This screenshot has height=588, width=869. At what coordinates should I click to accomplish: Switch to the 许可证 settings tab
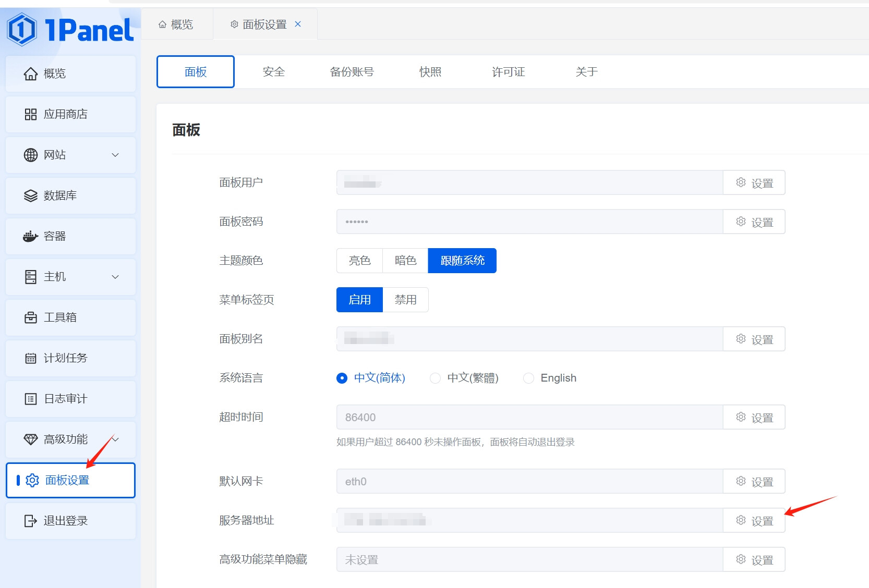tap(509, 72)
